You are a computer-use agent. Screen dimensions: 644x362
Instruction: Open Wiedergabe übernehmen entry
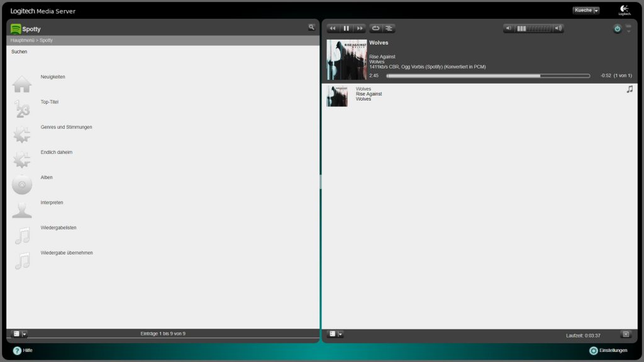pyautogui.click(x=67, y=253)
